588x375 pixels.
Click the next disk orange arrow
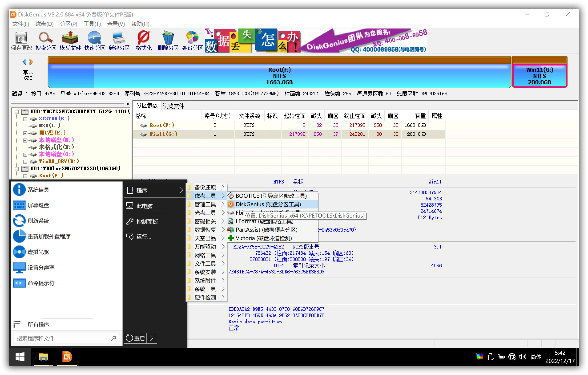point(32,62)
